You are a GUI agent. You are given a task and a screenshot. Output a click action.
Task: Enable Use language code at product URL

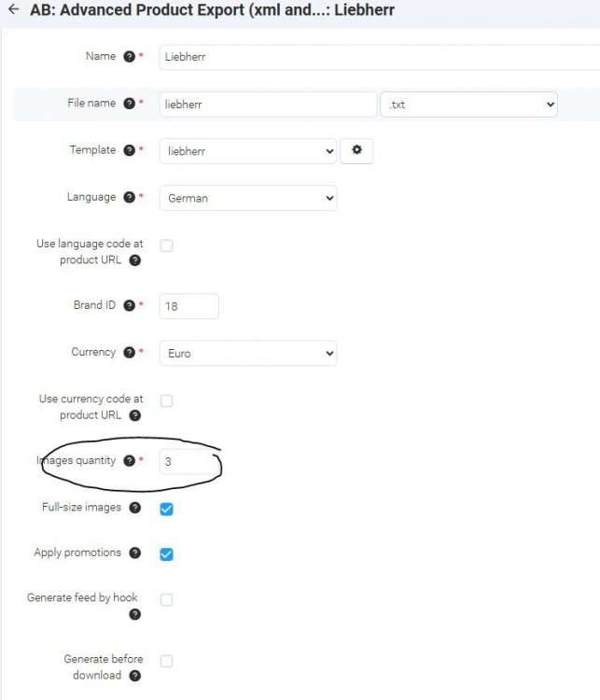(166, 246)
